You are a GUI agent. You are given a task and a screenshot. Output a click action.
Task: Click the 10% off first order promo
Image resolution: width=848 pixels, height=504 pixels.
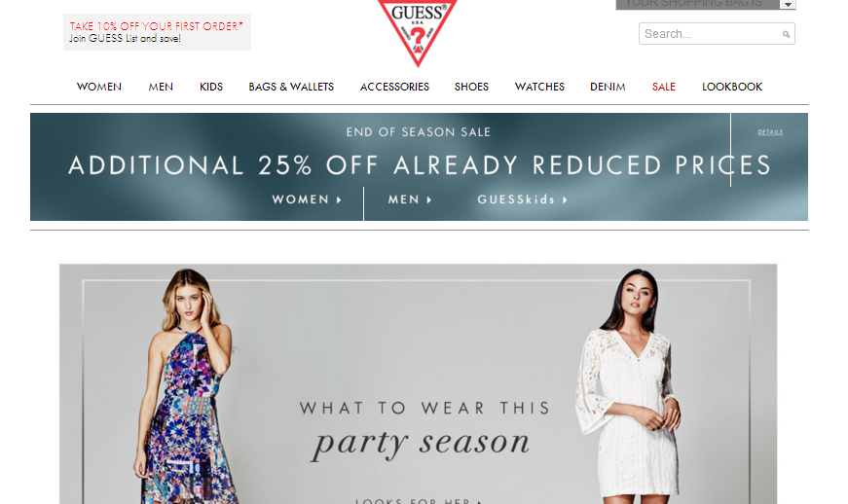click(x=157, y=32)
